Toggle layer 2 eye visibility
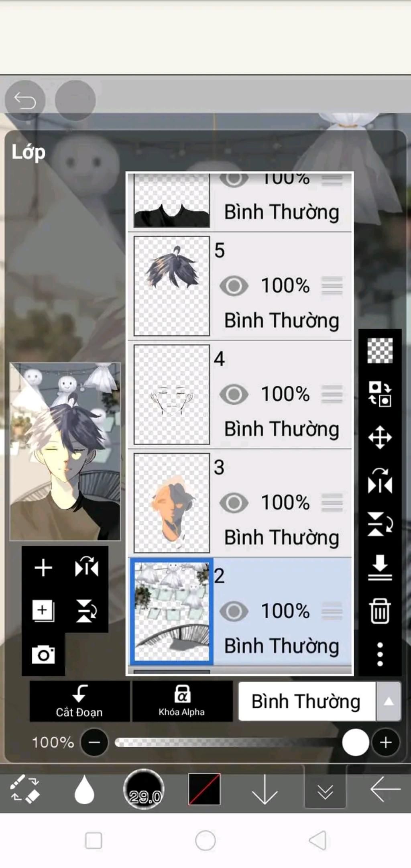Viewport: 411px width, 868px height. (234, 611)
